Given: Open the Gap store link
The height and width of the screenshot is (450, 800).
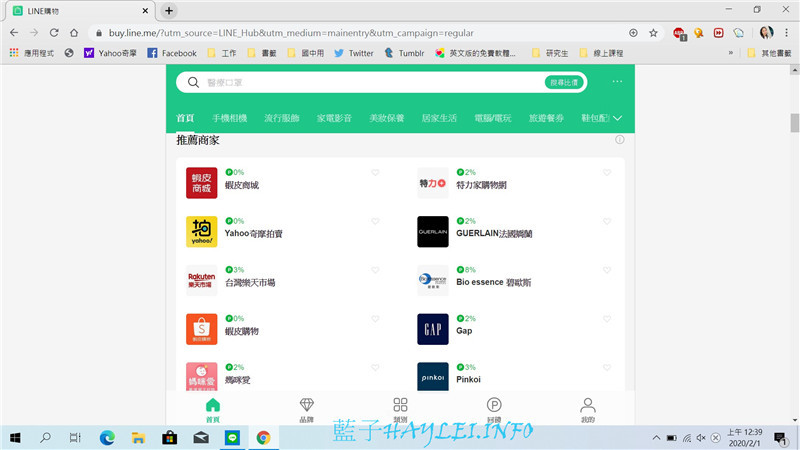Looking at the screenshot, I should click(464, 331).
